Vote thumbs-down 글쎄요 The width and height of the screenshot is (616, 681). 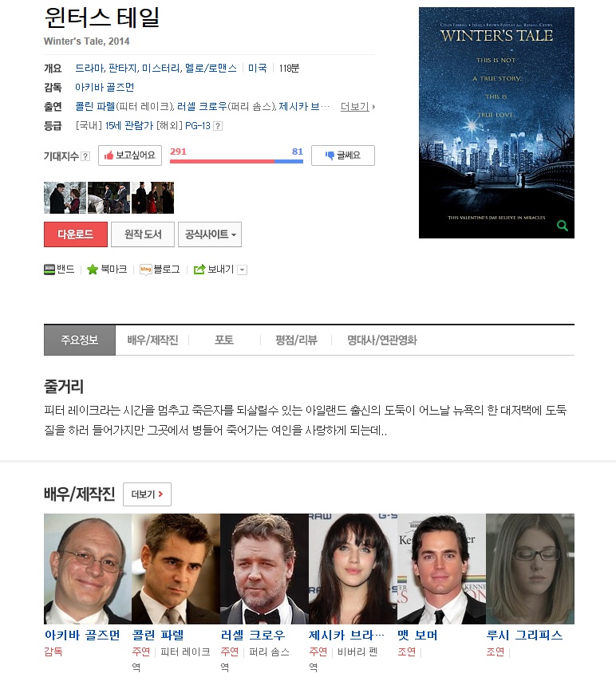343,155
